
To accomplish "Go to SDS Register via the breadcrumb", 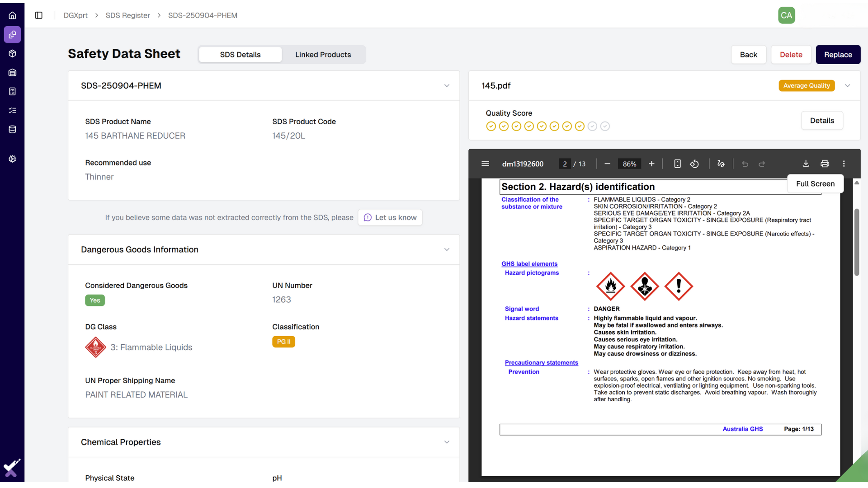I will click(128, 15).
